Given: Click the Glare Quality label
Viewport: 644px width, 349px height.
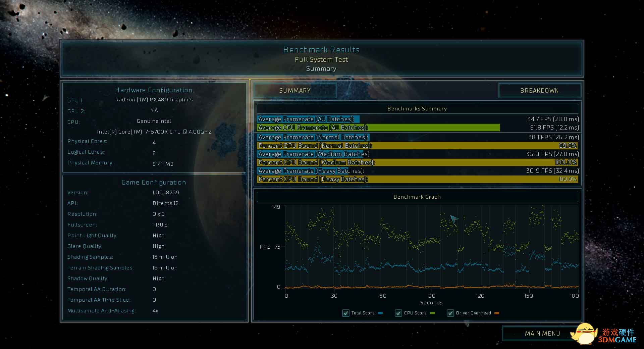Looking at the screenshot, I should click(x=85, y=246).
